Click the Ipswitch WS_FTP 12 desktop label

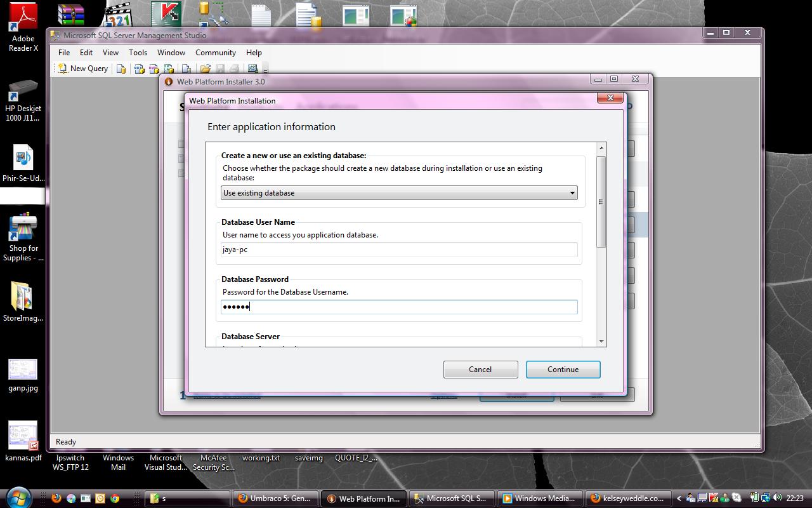click(x=70, y=462)
